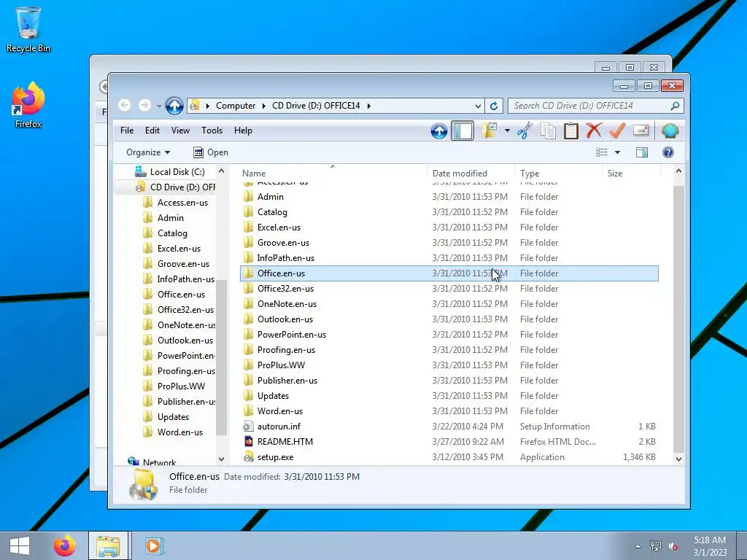Open the media player taskbar icon
Image resolution: width=747 pixels, height=560 pixels.
153,545
